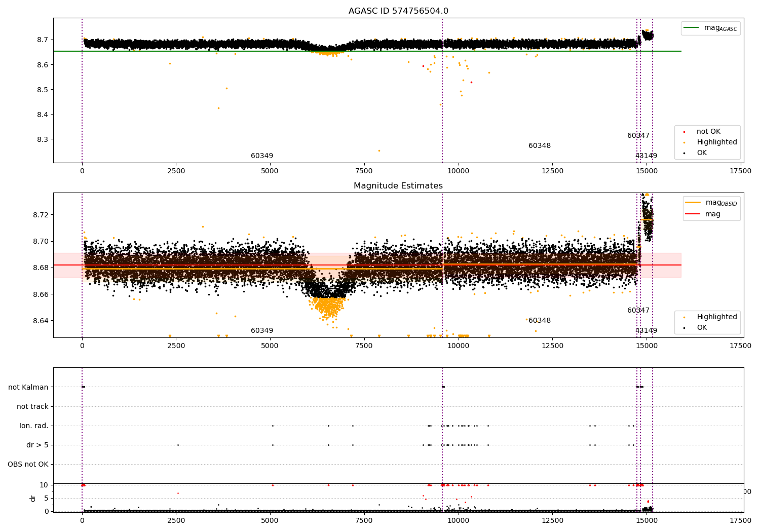This screenshot has width=760, height=532.
Task: Click 'Highlighted' legend entry in Magnitude Estimates plot
Action: [710, 317]
